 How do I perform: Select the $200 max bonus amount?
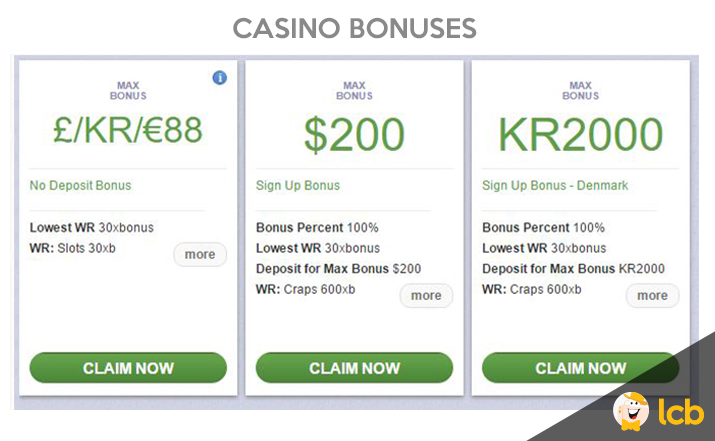[354, 135]
